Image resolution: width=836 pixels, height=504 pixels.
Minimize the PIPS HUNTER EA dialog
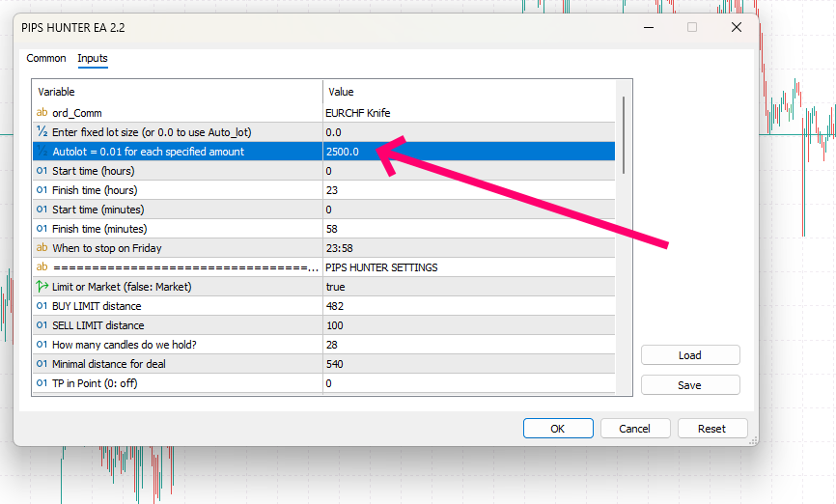(649, 27)
